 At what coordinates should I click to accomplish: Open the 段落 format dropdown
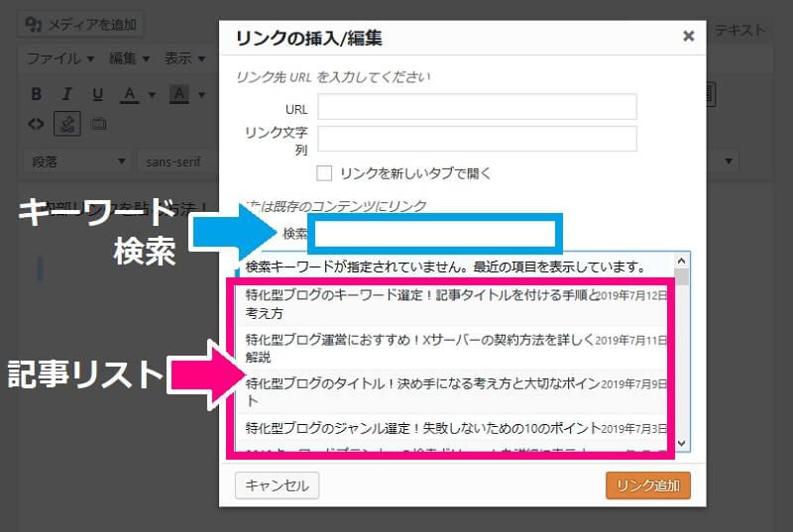77,161
